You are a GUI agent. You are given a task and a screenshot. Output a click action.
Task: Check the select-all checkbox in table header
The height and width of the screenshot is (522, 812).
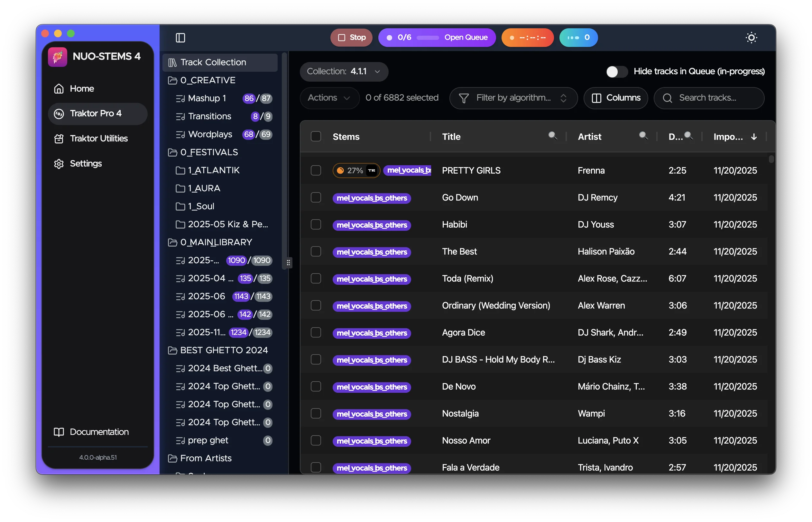pyautogui.click(x=316, y=136)
